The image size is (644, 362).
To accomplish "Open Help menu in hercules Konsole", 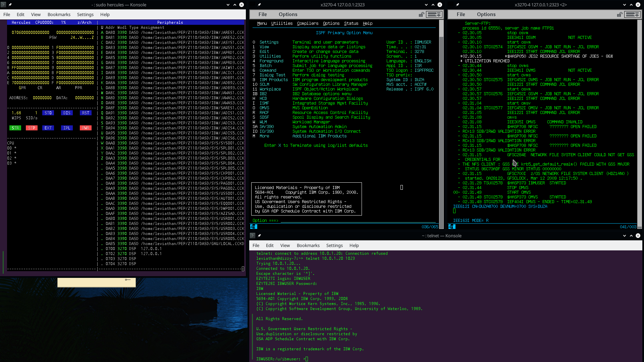I will pyautogui.click(x=105, y=14).
